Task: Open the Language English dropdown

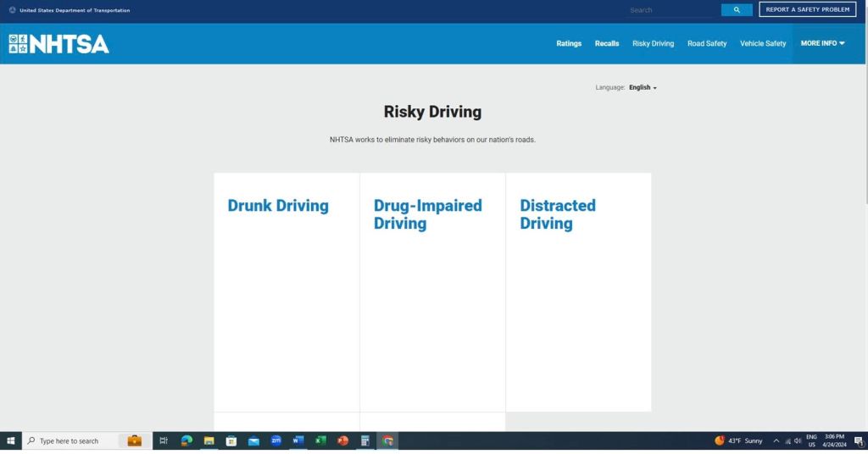Action: pos(643,87)
